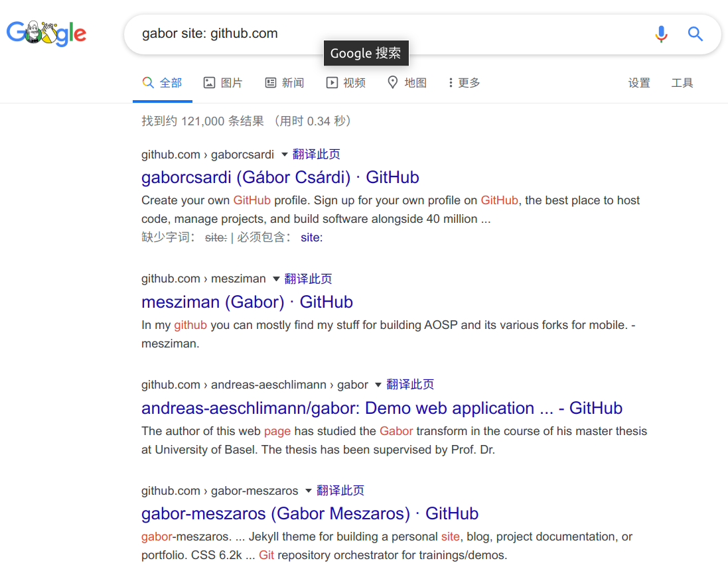
Task: Click the map pin icon beside 地图
Action: [x=393, y=82]
